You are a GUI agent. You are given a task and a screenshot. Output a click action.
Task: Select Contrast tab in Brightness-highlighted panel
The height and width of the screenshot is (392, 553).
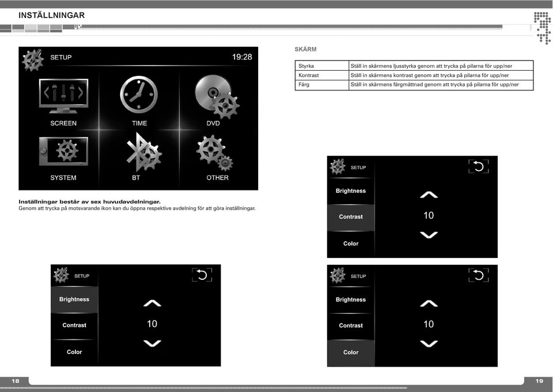pos(74,325)
